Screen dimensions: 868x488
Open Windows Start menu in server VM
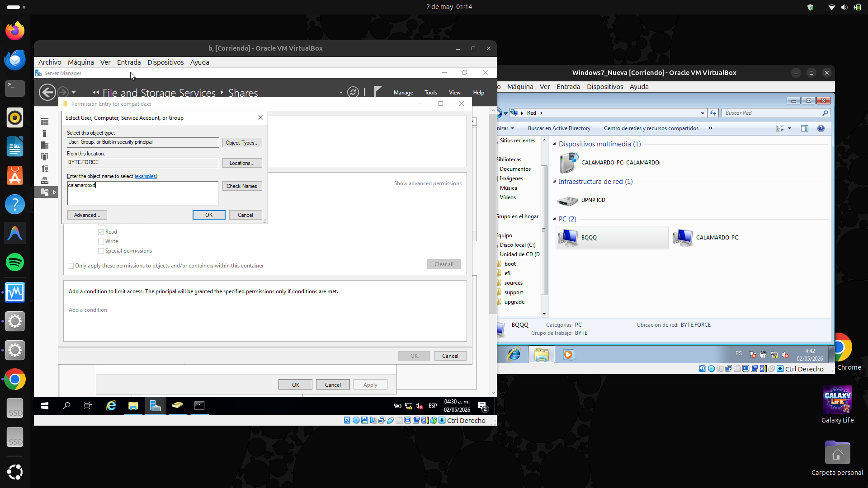coord(45,406)
